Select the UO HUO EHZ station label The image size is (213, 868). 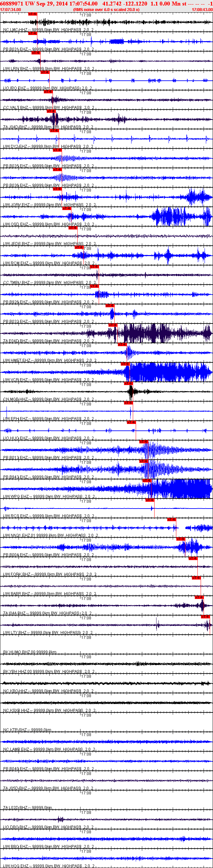(x=48, y=439)
